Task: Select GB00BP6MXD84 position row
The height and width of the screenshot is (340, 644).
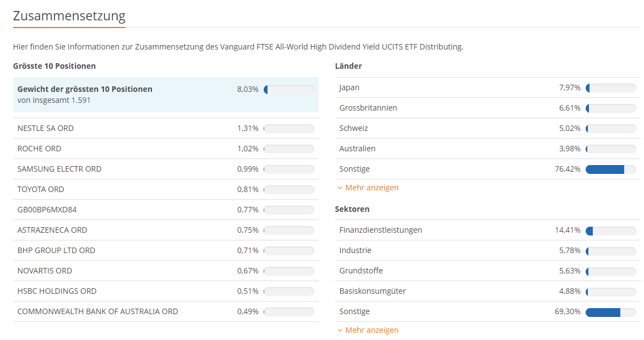Action: pyautogui.click(x=166, y=210)
